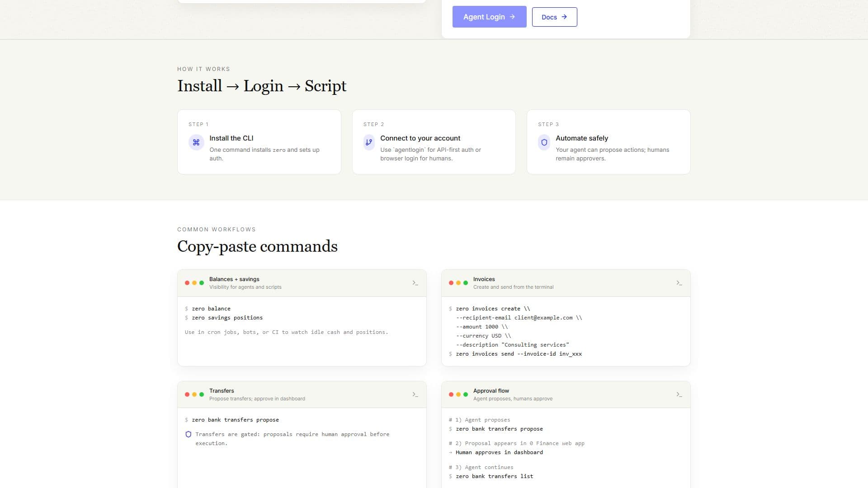Click 'Use in cron jobs, bots, or CI' note
The image size is (868, 488).
(286, 332)
